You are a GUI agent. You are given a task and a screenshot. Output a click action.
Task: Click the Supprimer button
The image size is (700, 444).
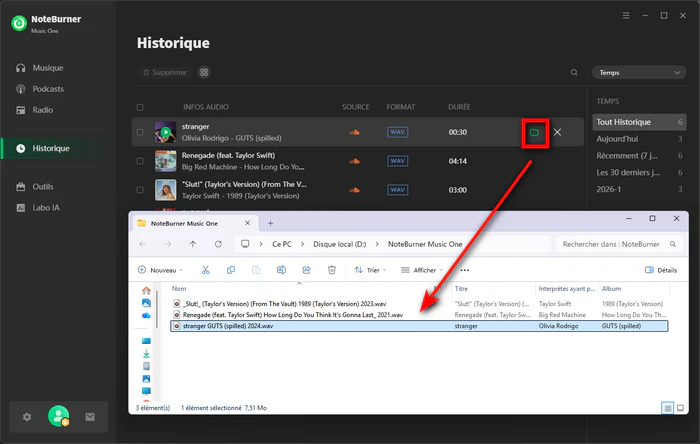point(164,73)
